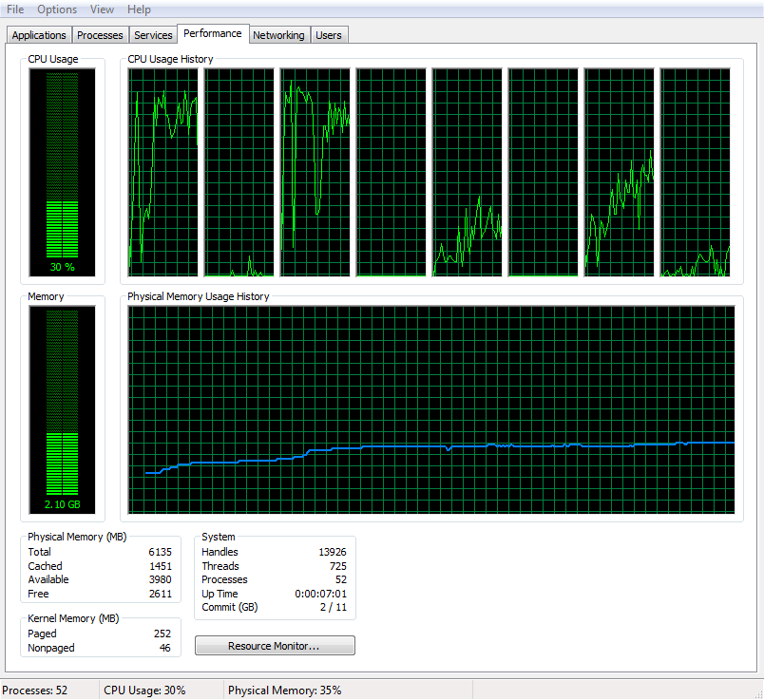764x700 pixels.
Task: Click the 'Commit (GB)' label
Action: (230, 608)
